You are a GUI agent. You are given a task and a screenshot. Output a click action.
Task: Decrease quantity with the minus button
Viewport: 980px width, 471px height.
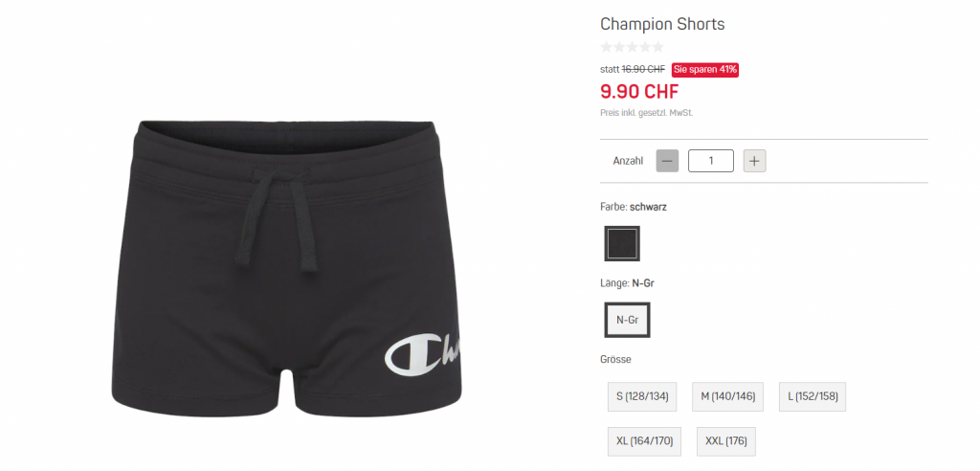(667, 161)
